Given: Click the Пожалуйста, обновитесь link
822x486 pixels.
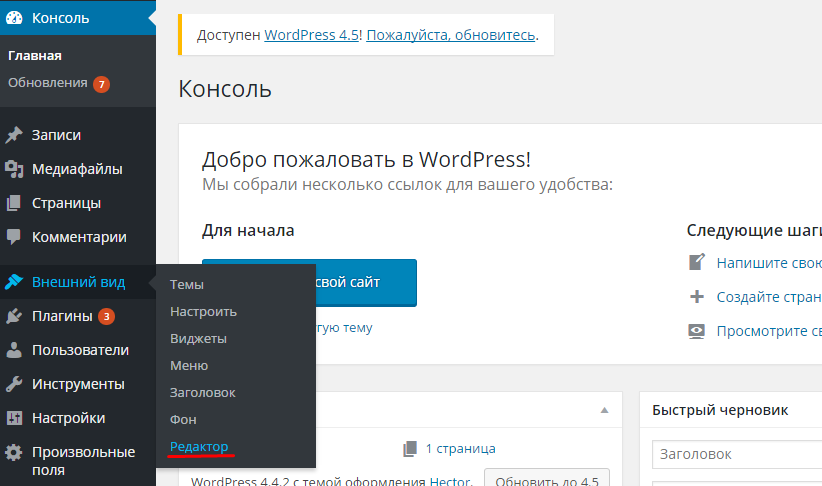Looking at the screenshot, I should point(451,35).
